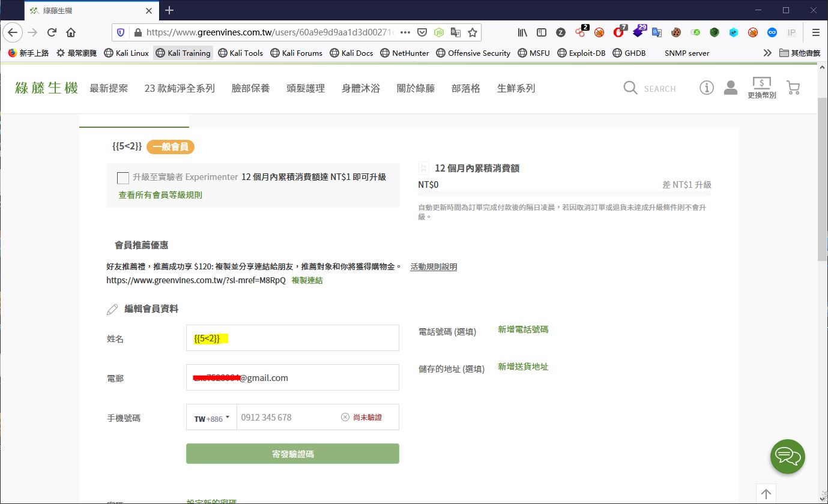The image size is (828, 504).
Task: Click the green JS icon in the address bar
Action: click(x=439, y=32)
